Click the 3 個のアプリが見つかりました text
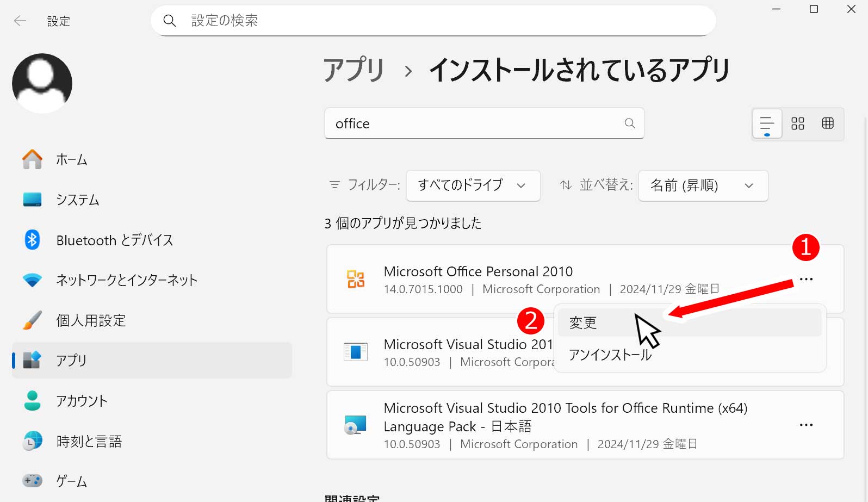 coord(403,224)
